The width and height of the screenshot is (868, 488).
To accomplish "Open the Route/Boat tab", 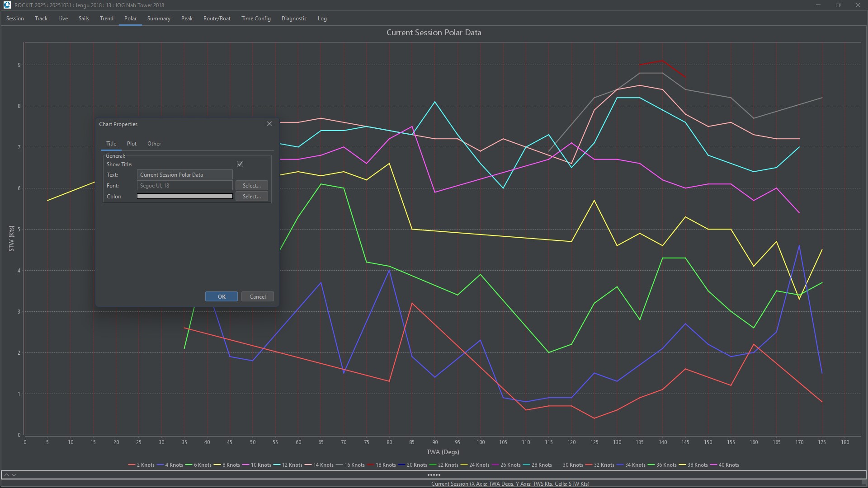I will (217, 19).
